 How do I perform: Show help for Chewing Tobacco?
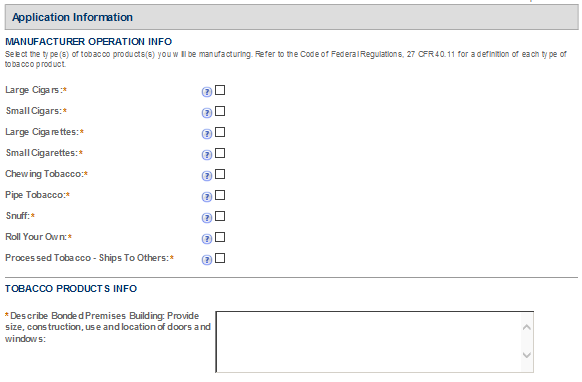pyautogui.click(x=207, y=176)
